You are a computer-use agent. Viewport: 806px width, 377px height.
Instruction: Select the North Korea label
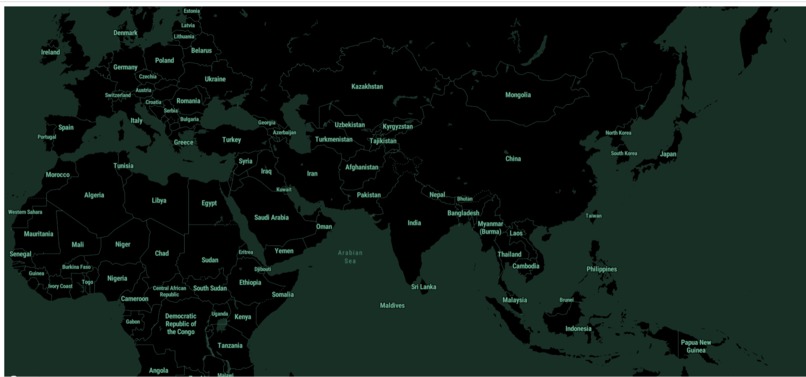pyautogui.click(x=618, y=133)
